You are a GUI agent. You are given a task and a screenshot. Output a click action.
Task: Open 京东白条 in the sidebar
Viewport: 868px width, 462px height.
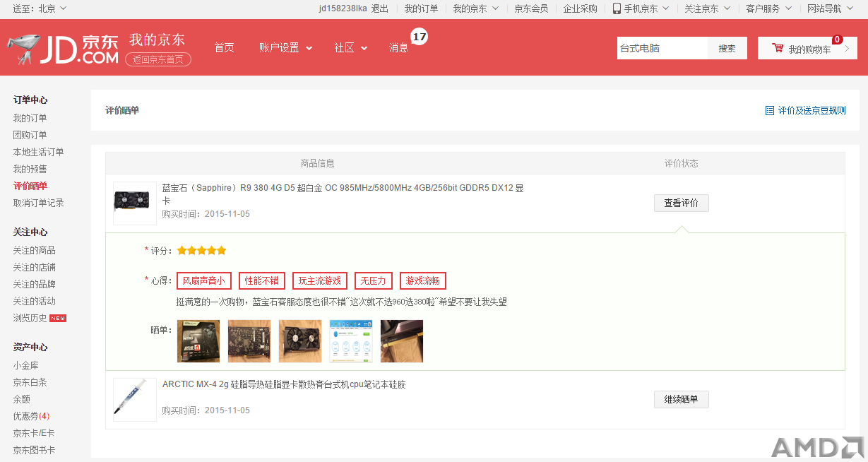pyautogui.click(x=30, y=382)
